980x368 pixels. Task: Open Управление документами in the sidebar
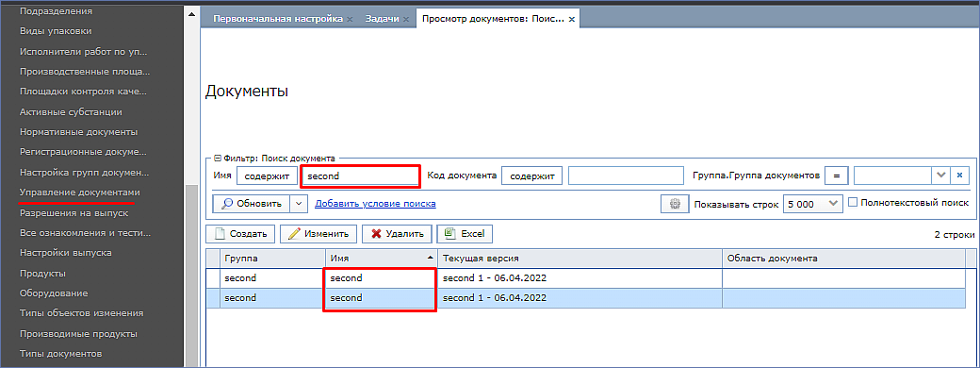(80, 192)
